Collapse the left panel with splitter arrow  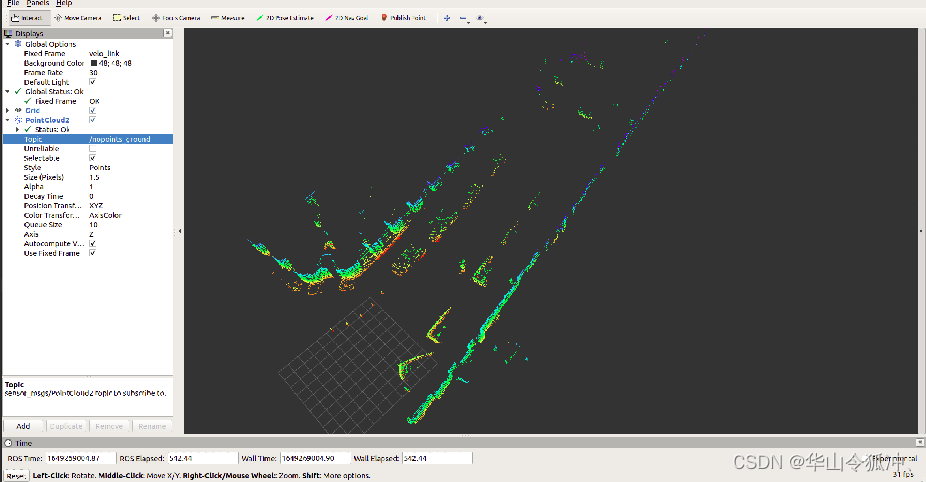coord(179,232)
